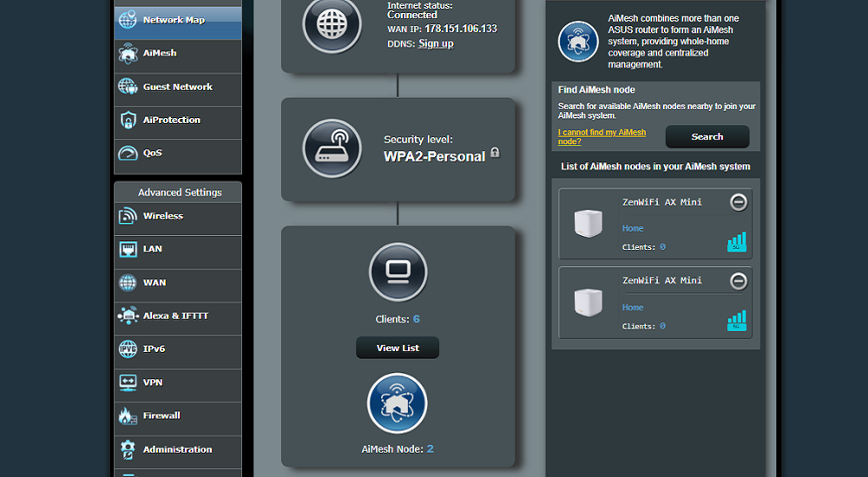Viewport: 868px width, 477px height.
Task: Click the IPv6 globe icon
Action: 128,349
